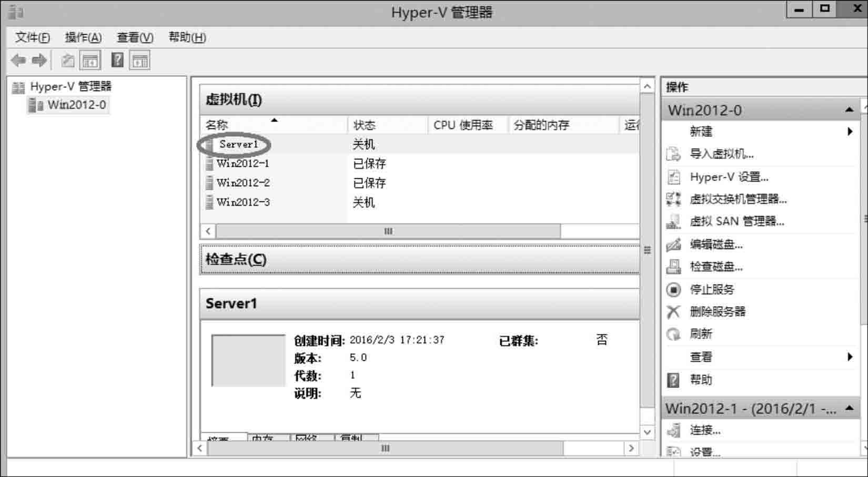
Task: Click 虚拟 SAN 管理器... action link
Action: [x=737, y=221]
